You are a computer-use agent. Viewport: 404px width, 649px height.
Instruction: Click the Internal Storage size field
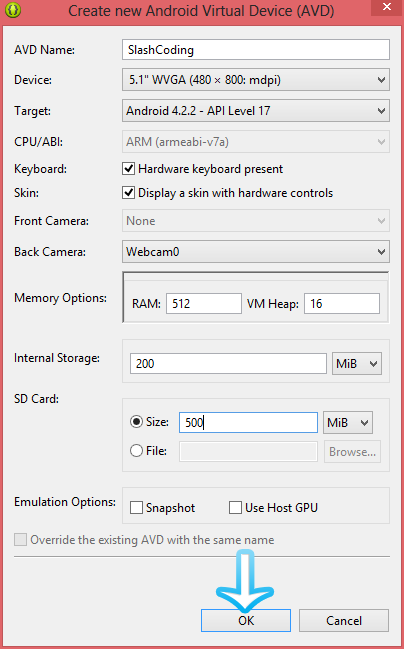pyautogui.click(x=228, y=363)
